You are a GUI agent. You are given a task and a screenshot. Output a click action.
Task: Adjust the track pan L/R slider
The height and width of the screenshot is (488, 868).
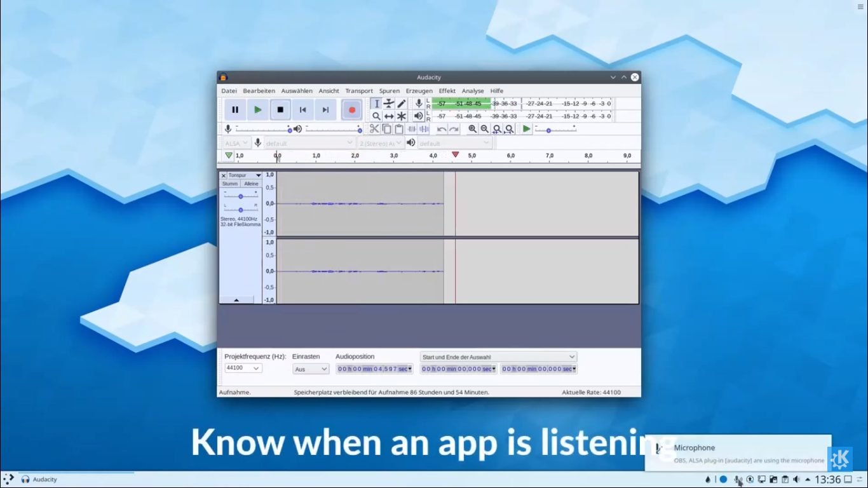(x=240, y=209)
